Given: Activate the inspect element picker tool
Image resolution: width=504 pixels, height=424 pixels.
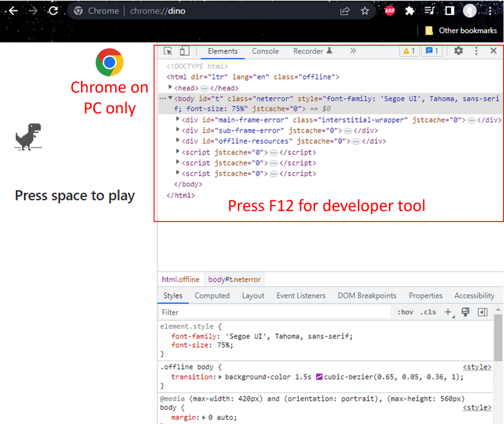Looking at the screenshot, I should 168,51.
